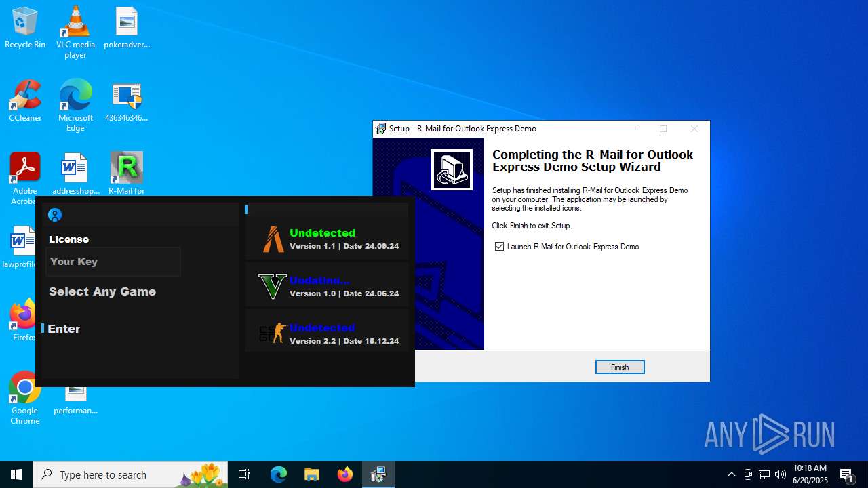
Task: Open Microsoft Edge desktop shortcut
Action: (75, 106)
